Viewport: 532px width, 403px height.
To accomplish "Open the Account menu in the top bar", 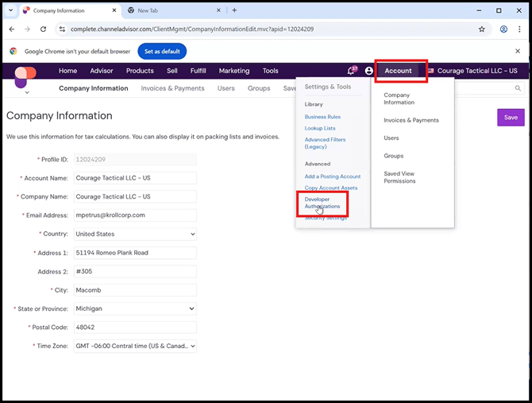I will coord(398,71).
